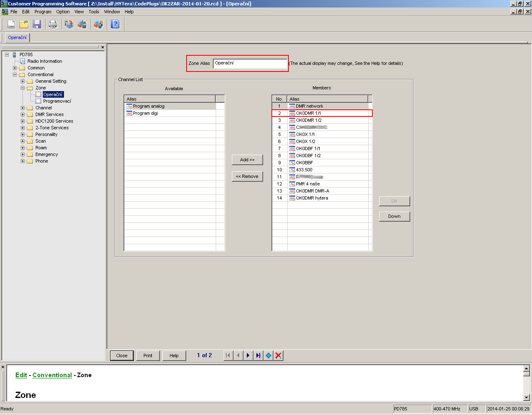Collapse the Conventional folder
This screenshot has height=415, width=532.
[15, 74]
